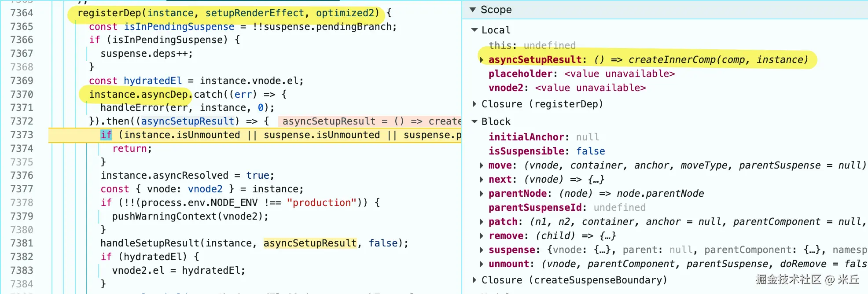Select parentSuspenseId: undefined entry
Image resolution: width=868 pixels, height=294 pixels.
point(567,207)
